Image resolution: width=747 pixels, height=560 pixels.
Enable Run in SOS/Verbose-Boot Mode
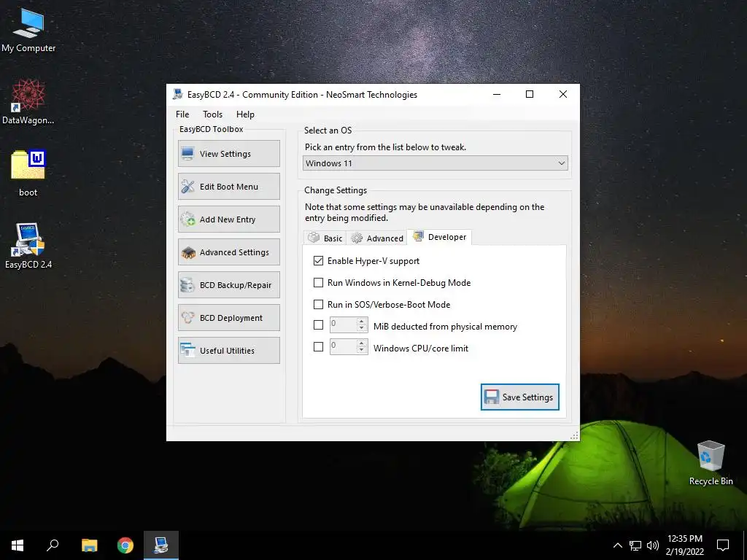(x=318, y=304)
